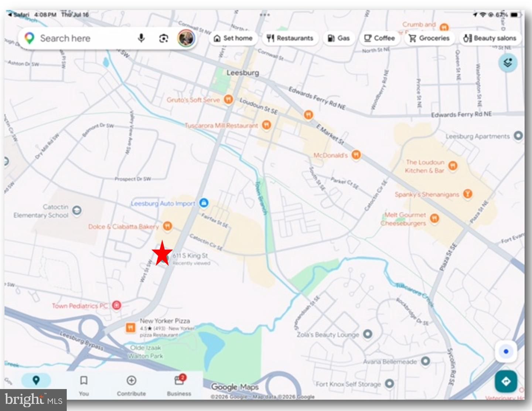Open the account profile picture
Image resolution: width=532 pixels, height=411 pixels.
click(186, 38)
